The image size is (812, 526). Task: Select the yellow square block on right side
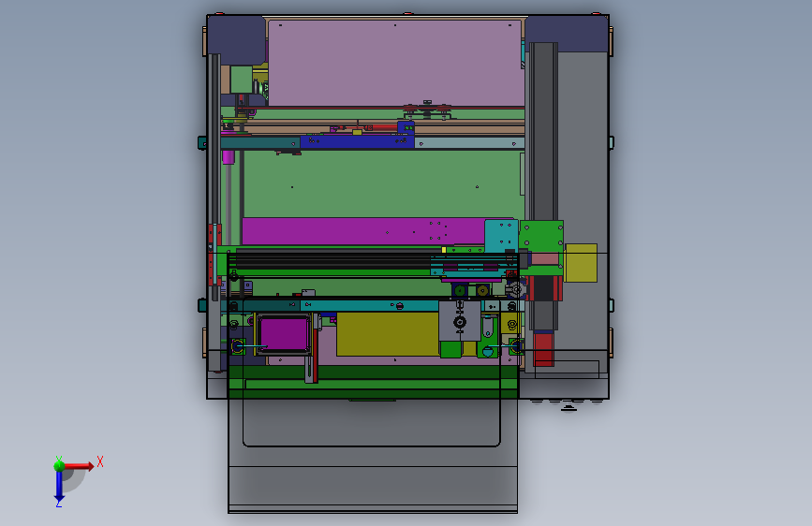coord(581,263)
